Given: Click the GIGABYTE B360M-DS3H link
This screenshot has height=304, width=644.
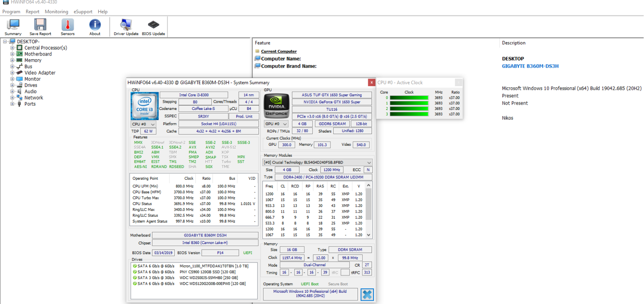Looking at the screenshot, I should click(530, 66).
